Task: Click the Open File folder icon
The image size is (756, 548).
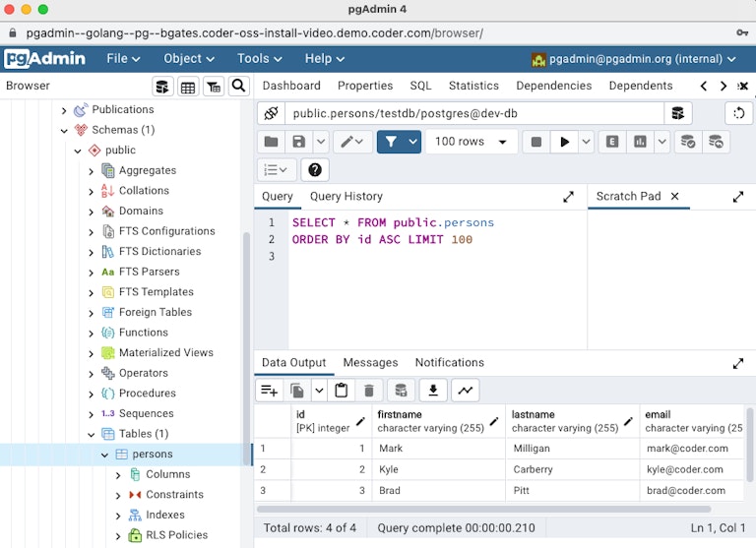Action: click(x=271, y=142)
